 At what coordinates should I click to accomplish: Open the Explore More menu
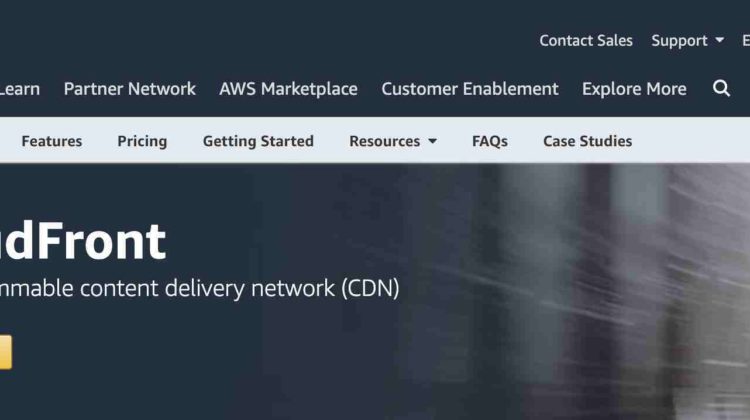pos(634,89)
